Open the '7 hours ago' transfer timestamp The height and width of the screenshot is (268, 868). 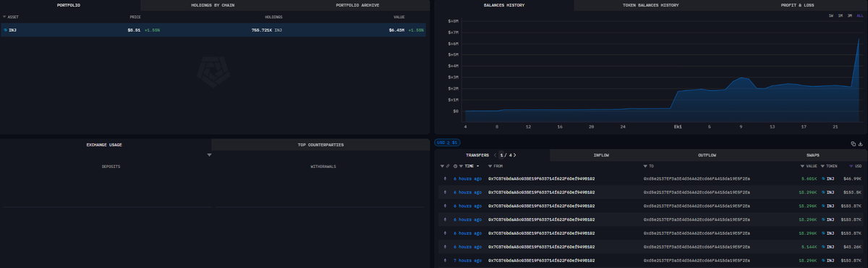(467, 260)
